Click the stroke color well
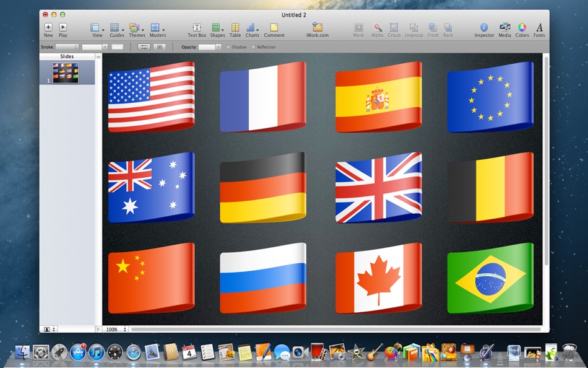The image size is (588, 368). click(118, 47)
